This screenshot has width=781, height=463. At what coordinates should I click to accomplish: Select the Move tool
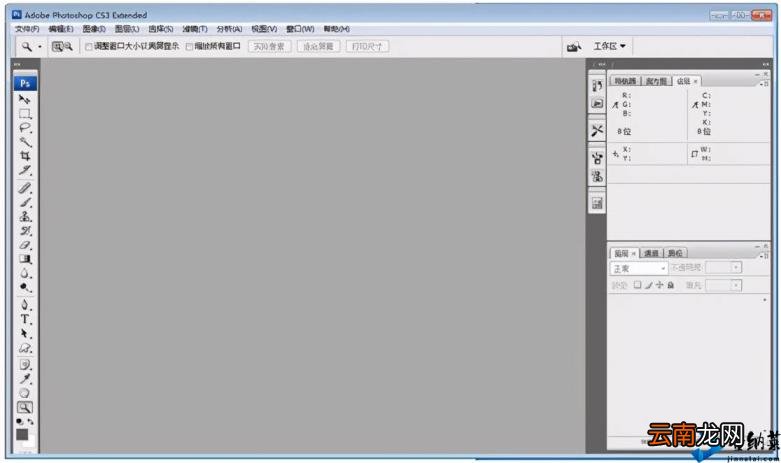tap(24, 100)
